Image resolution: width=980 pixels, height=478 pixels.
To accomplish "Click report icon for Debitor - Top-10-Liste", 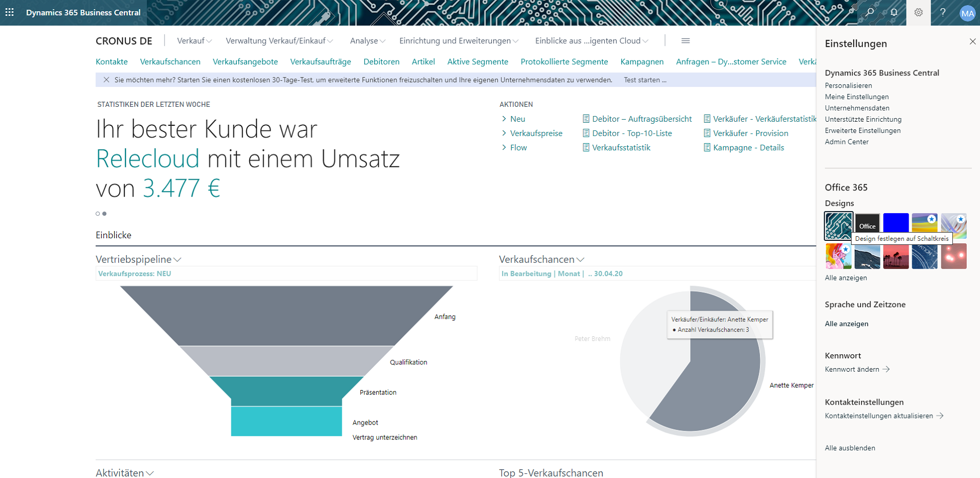I will tap(586, 133).
